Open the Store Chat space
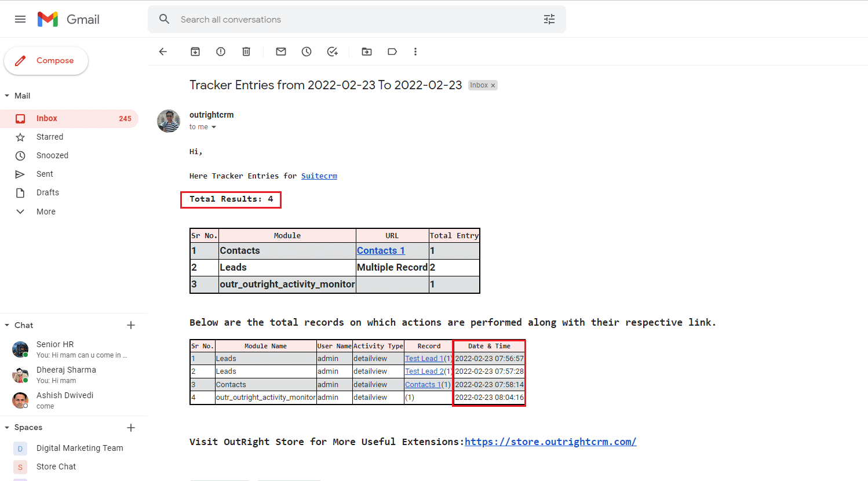 74,467
